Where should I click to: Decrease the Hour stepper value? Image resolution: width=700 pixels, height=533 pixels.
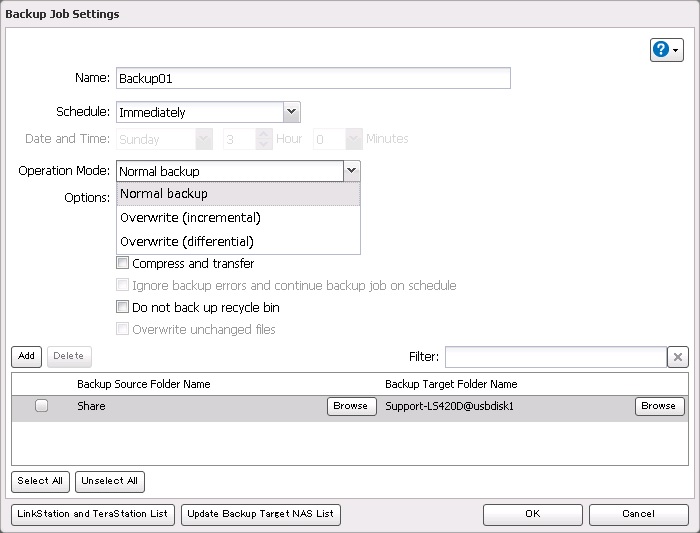[x=264, y=144]
